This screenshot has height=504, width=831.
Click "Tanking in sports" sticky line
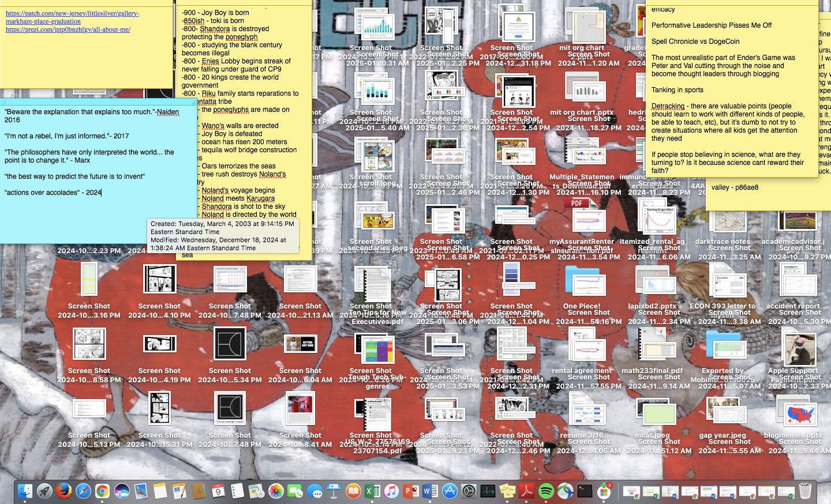pyautogui.click(x=677, y=90)
